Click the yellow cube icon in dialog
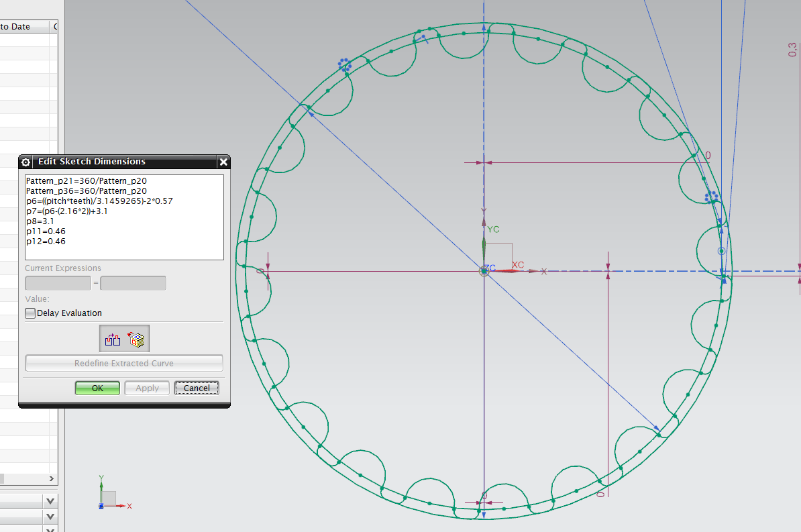The height and width of the screenshot is (532, 801). click(137, 340)
